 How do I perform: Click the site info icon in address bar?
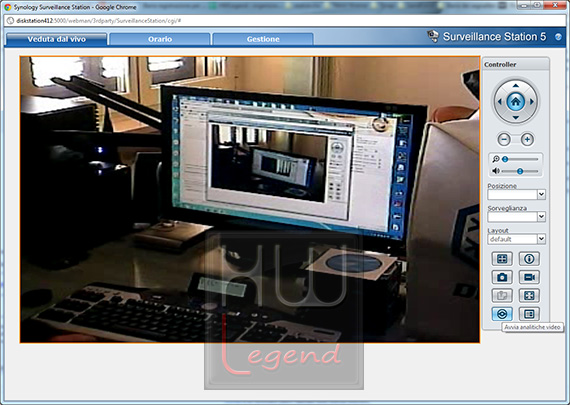click(x=11, y=21)
